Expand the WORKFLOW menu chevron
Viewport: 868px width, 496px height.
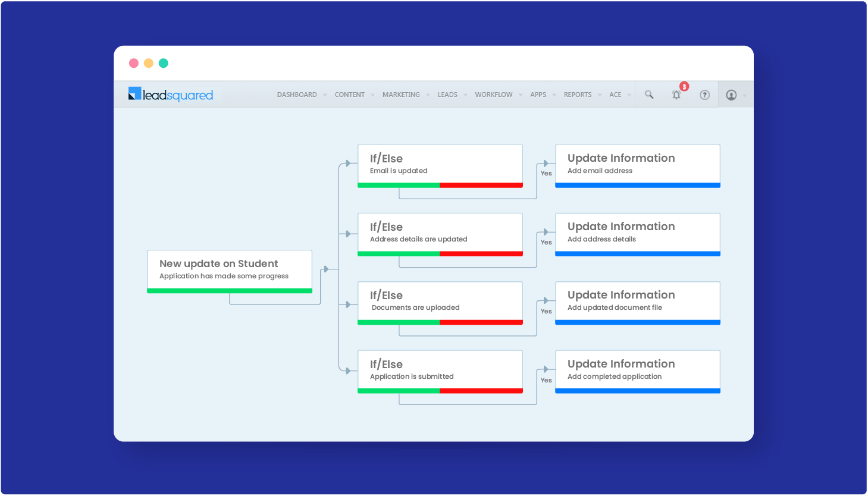coord(521,95)
